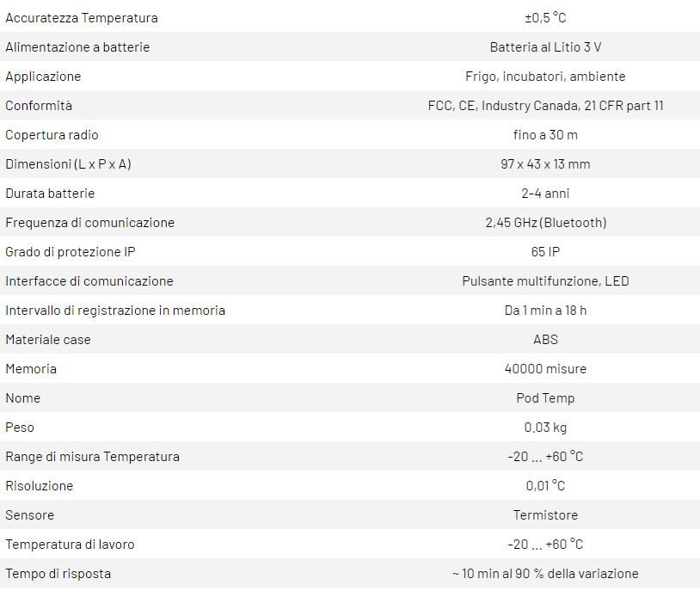Click the Tempo di risposta row label
The image size is (700, 591).
(58, 574)
